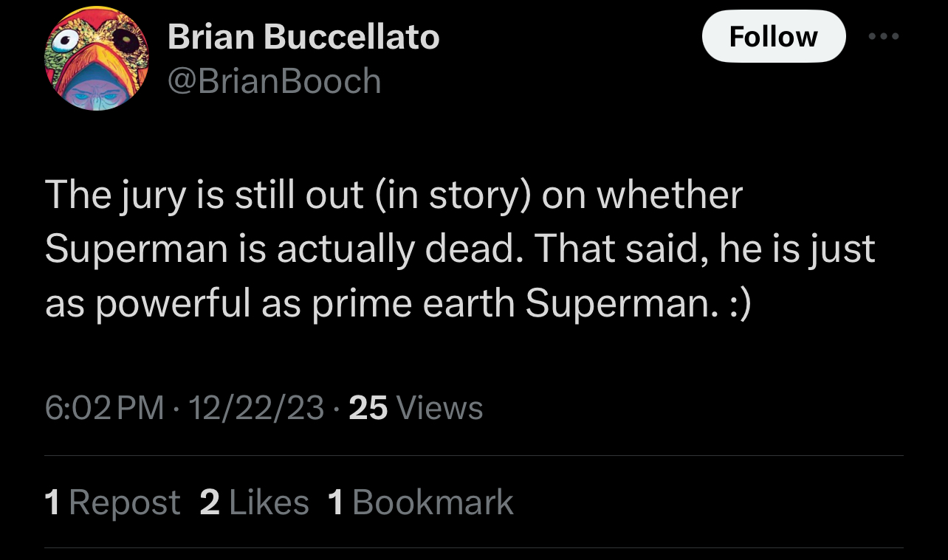Click the bold 25 before Views

click(x=368, y=407)
